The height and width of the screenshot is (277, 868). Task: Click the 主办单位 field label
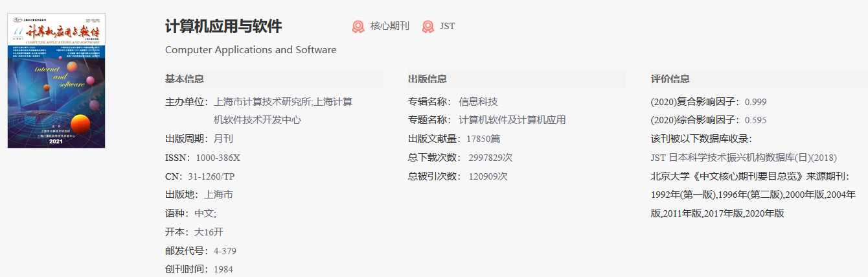[x=187, y=102]
